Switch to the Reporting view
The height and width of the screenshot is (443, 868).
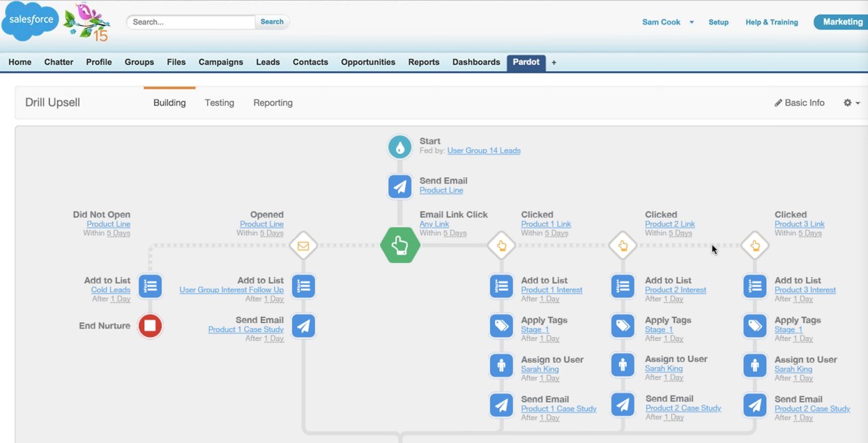tap(273, 103)
